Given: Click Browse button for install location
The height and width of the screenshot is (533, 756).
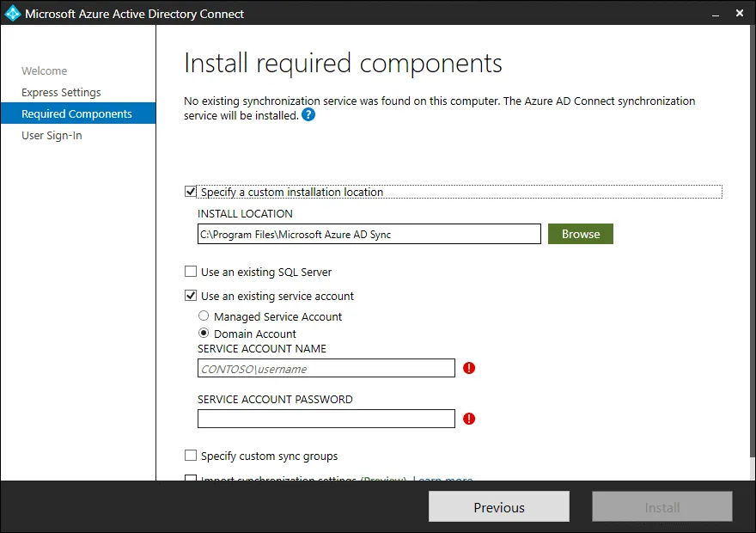Looking at the screenshot, I should (x=580, y=234).
